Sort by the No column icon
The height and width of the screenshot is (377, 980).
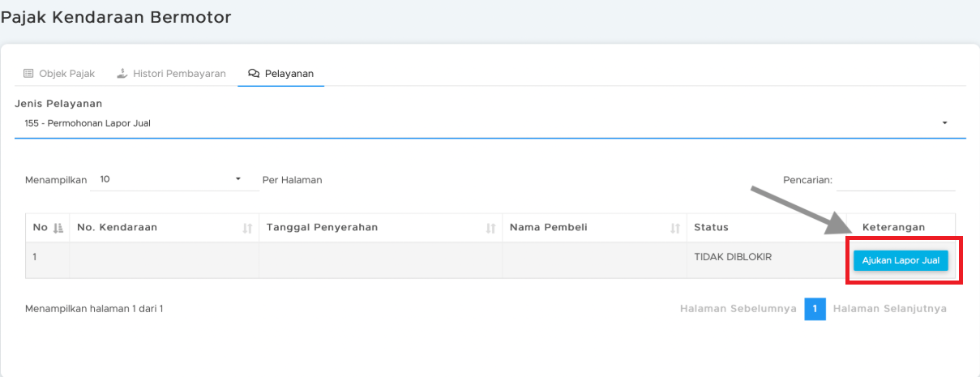click(x=58, y=228)
